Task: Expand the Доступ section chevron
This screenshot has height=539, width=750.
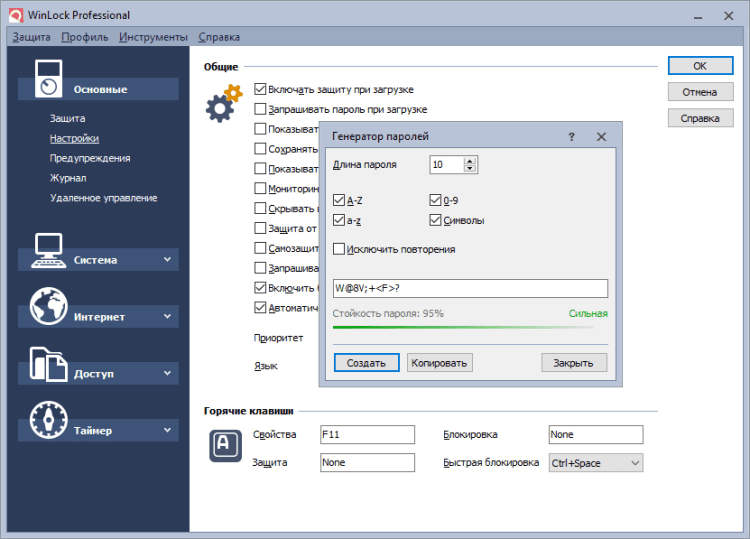Action: click(167, 373)
